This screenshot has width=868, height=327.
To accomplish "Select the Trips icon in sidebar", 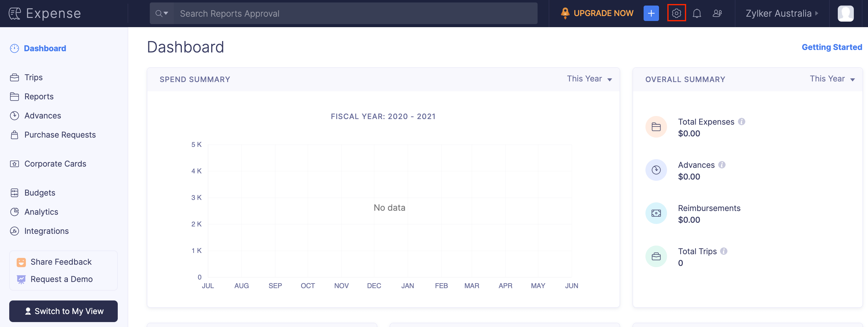I will click(x=14, y=77).
